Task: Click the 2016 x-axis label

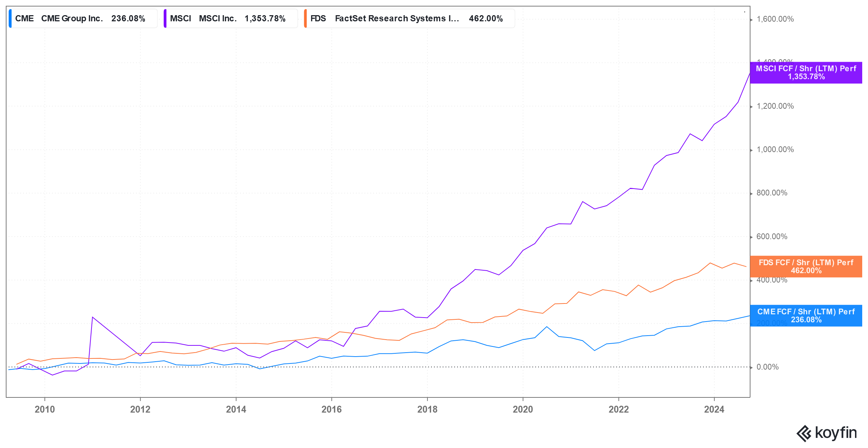Action: click(332, 409)
